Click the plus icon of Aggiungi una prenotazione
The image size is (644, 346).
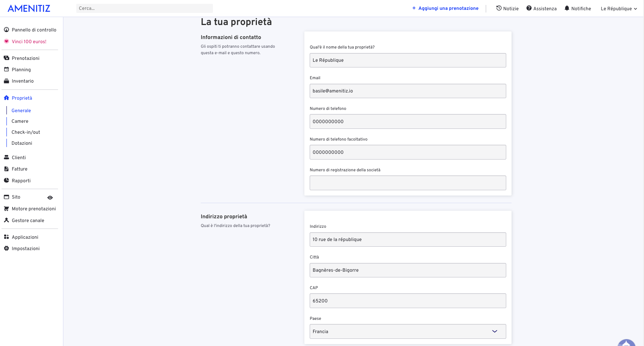[414, 8]
